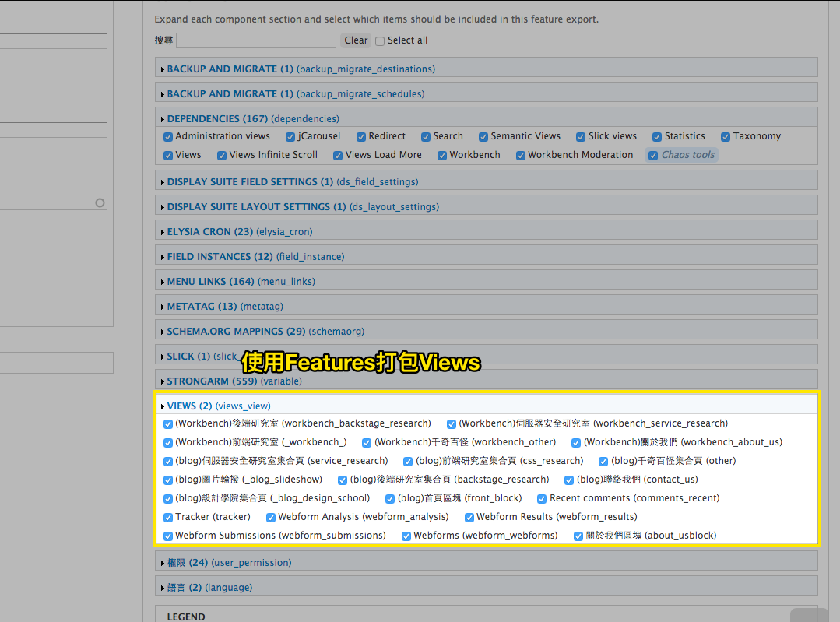
Task: Uncheck the Taxonomy dependency
Action: point(726,137)
